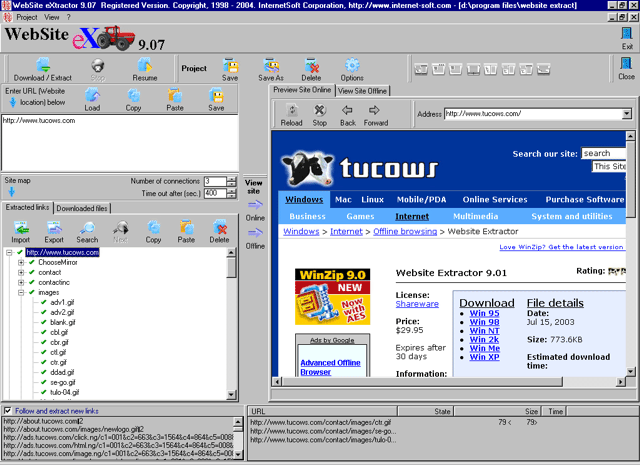Open the Options gear
640x465 pixels.
coord(352,69)
